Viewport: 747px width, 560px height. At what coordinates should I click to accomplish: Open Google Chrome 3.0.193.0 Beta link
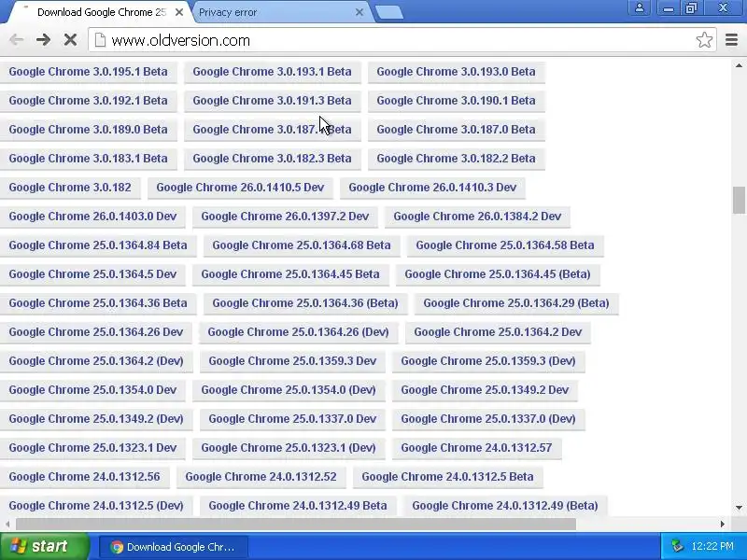(456, 72)
